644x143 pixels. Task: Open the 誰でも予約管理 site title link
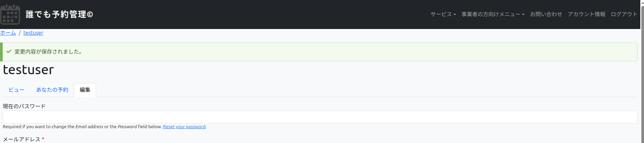coord(59,15)
